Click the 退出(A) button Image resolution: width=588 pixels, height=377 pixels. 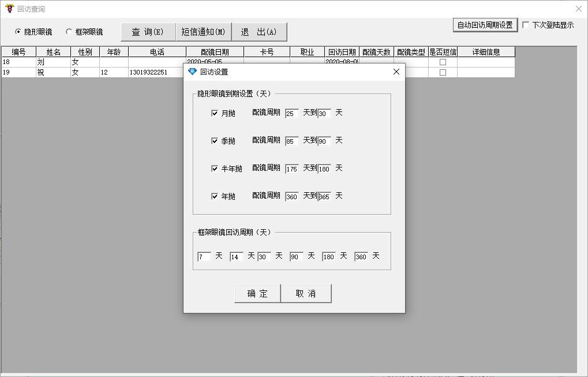[259, 32]
